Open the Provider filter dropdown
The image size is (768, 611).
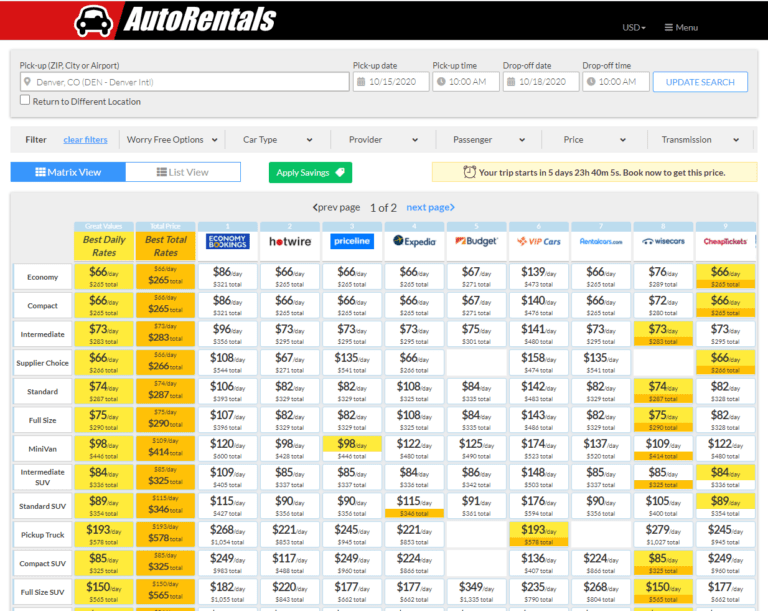[383, 140]
